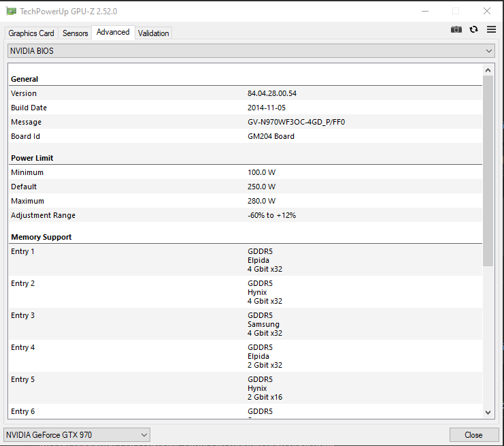This screenshot has width=504, height=446.
Task: Switch to the Graphics Card tab
Action: [31, 33]
